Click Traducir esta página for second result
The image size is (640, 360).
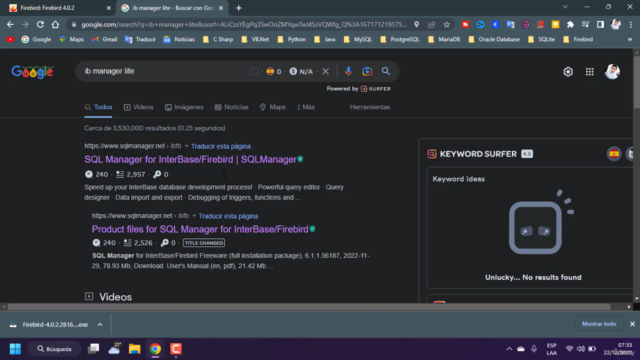[228, 216]
